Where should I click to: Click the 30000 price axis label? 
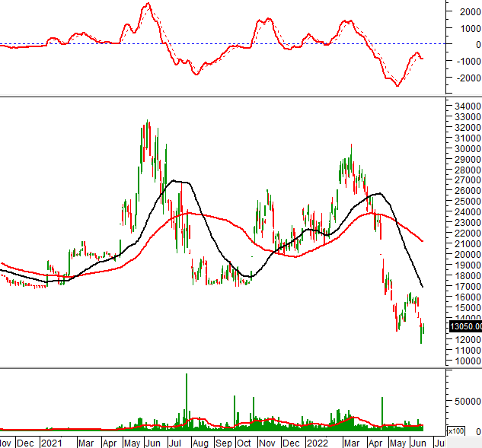[x=465, y=148]
